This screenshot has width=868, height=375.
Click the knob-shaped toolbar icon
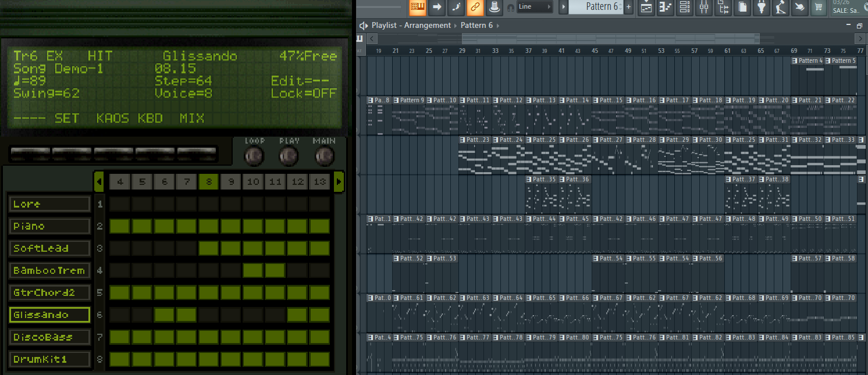(x=494, y=7)
